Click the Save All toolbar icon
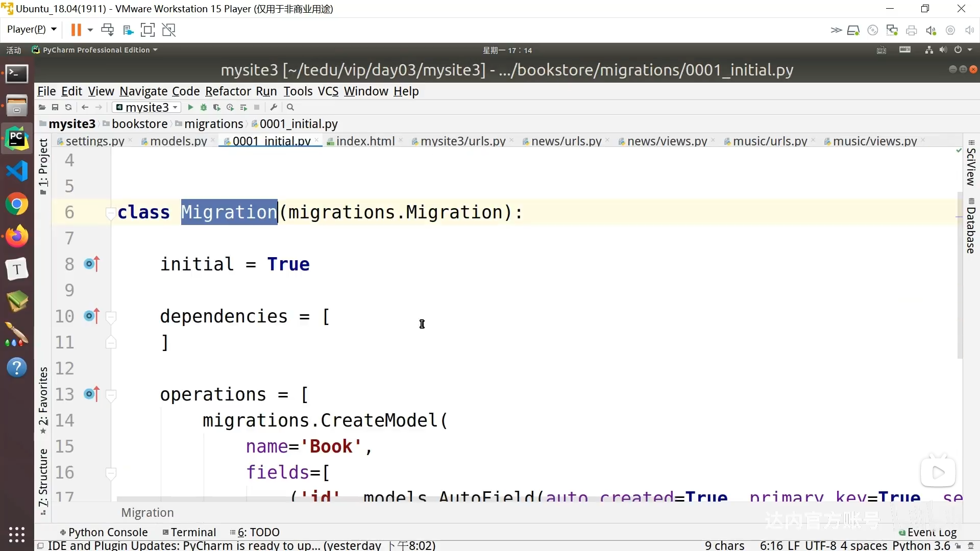The height and width of the screenshot is (551, 980). 55,107
